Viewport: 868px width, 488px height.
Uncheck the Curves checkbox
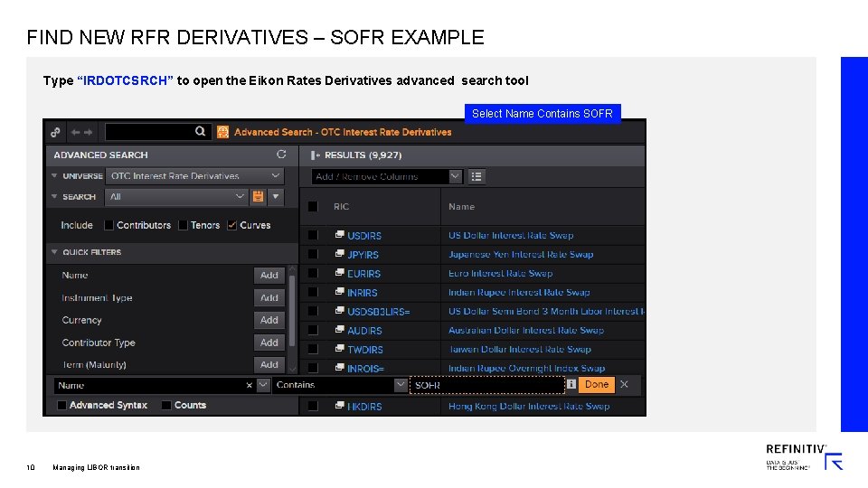pos(232,225)
